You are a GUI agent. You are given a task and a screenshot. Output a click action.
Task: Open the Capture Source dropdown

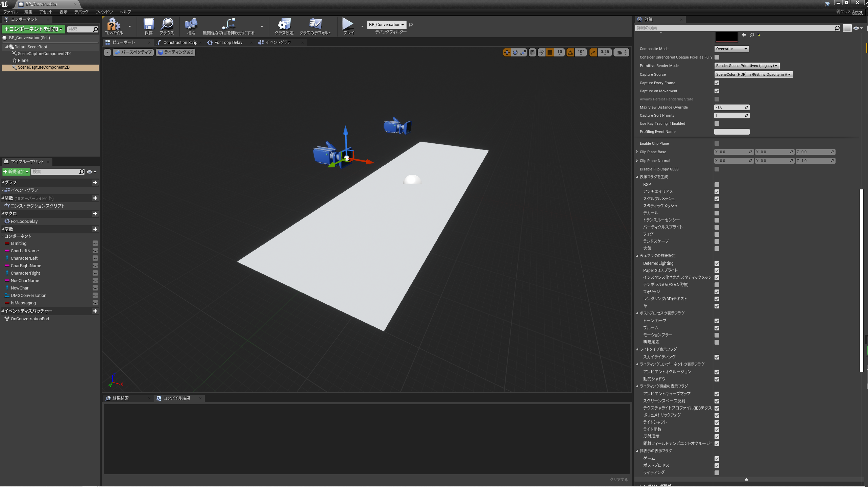[753, 74]
